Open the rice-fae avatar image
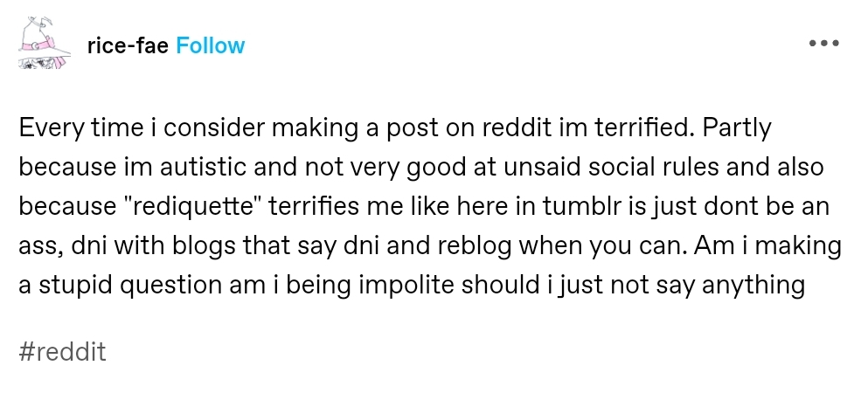The width and height of the screenshot is (868, 393). [x=43, y=44]
